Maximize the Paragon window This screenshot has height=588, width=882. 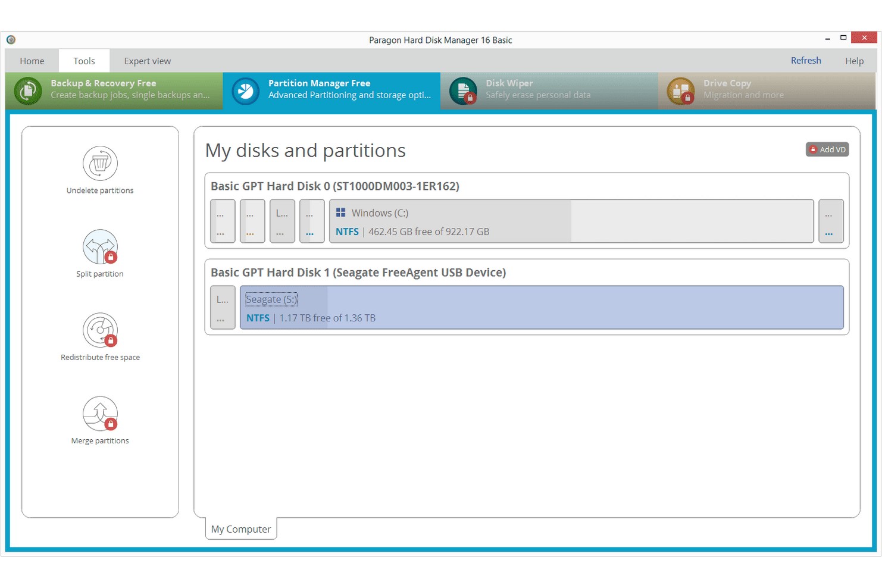tap(843, 38)
